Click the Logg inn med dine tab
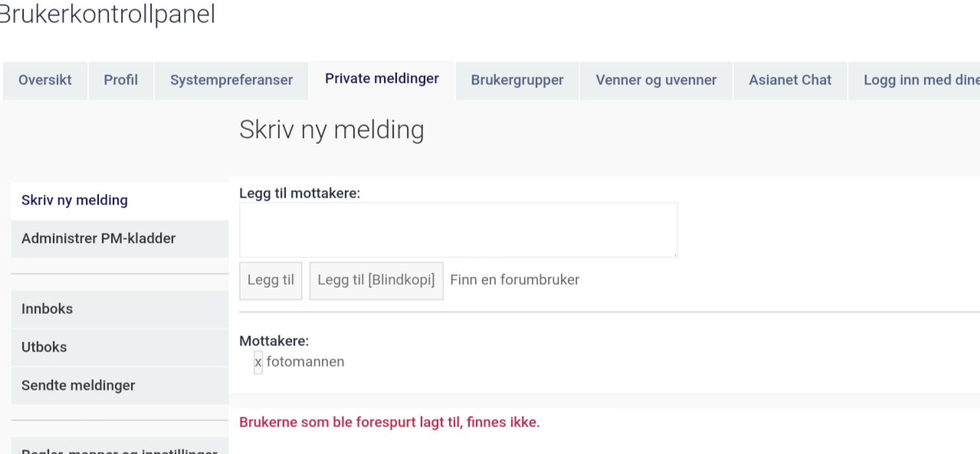 point(914,80)
